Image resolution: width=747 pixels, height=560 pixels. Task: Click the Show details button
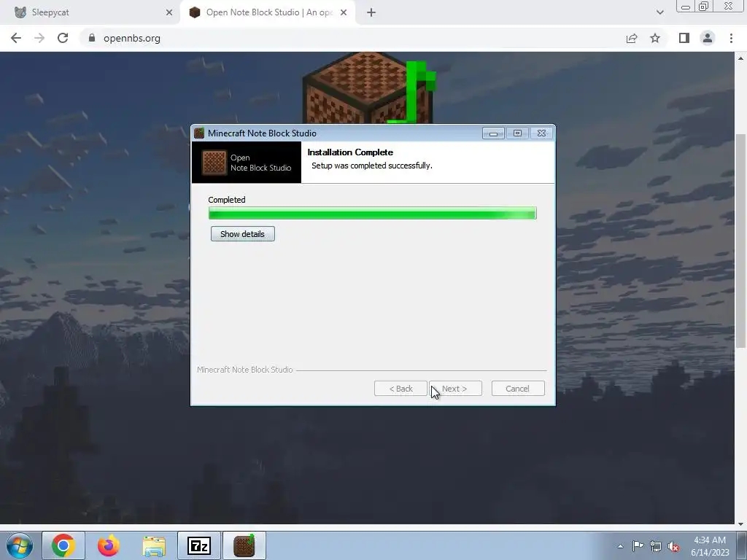[x=242, y=234]
